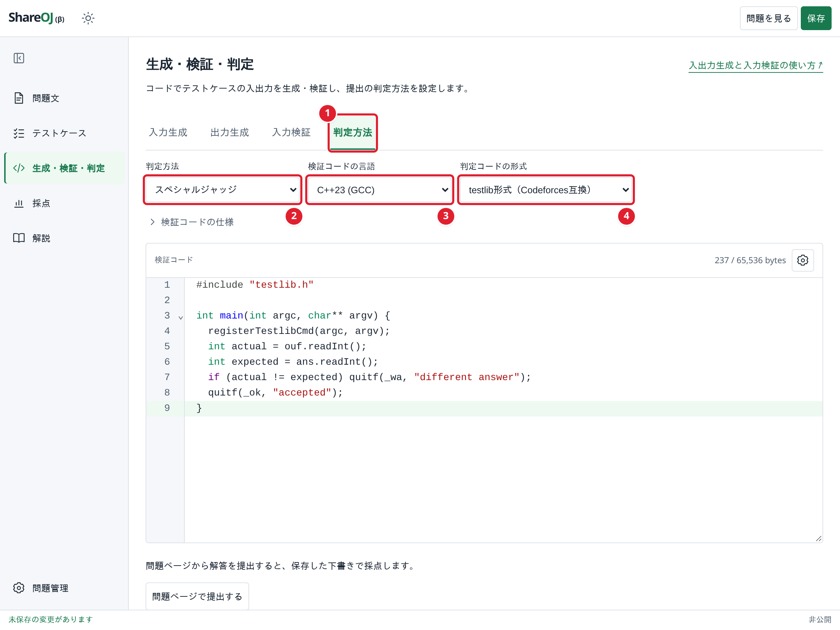The width and height of the screenshot is (840, 630).
Task: Open the language dropdown showing C++23 (GCC)
Action: tap(380, 190)
